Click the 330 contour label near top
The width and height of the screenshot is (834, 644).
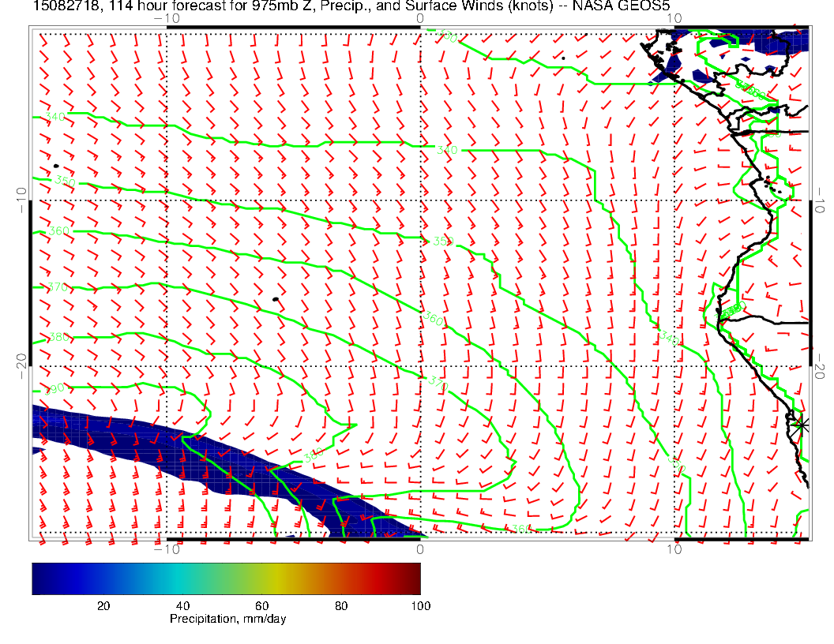tap(448, 37)
